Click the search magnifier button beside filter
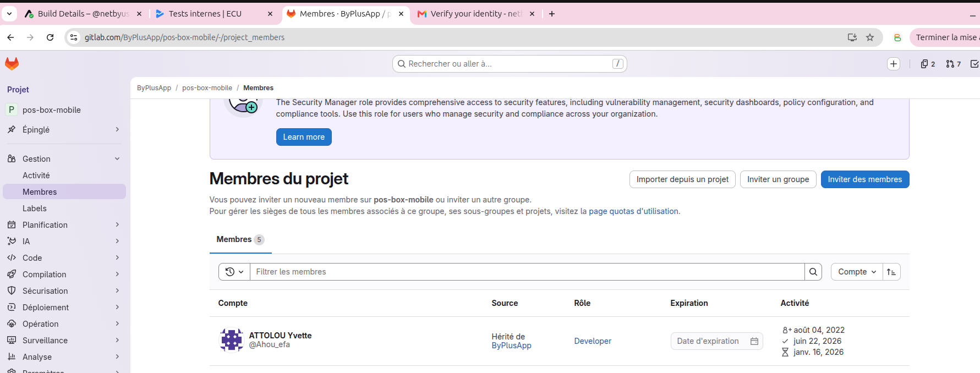Screen dimensions: 980x373 pyautogui.click(x=813, y=272)
